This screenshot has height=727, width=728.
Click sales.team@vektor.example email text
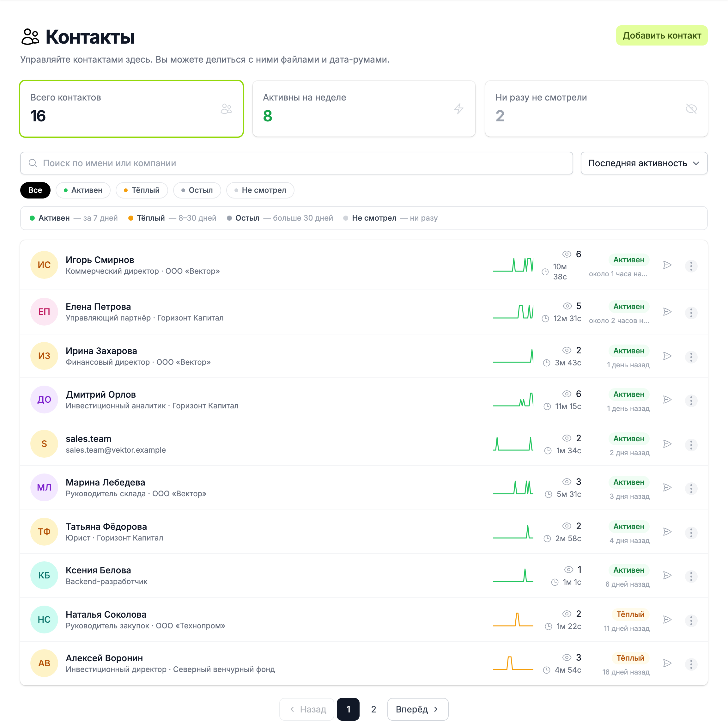point(116,450)
